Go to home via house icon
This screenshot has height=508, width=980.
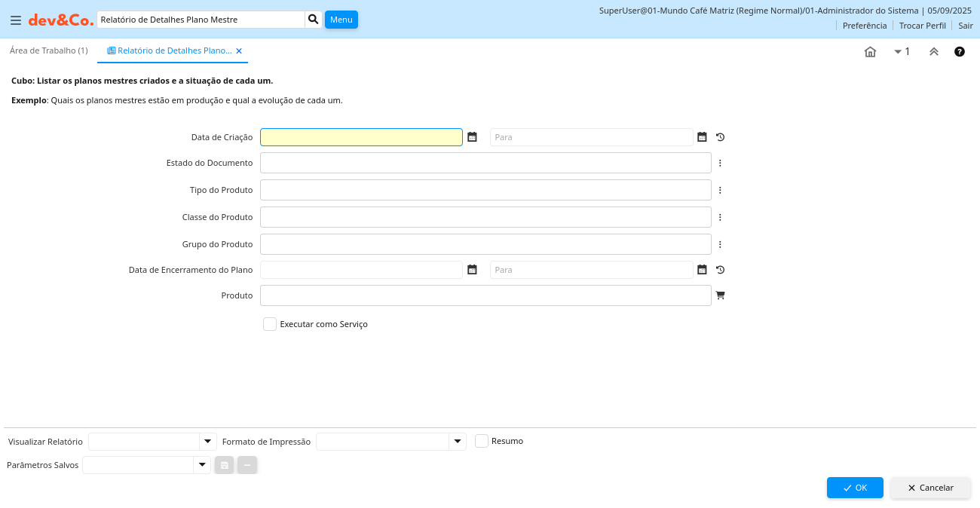click(870, 51)
